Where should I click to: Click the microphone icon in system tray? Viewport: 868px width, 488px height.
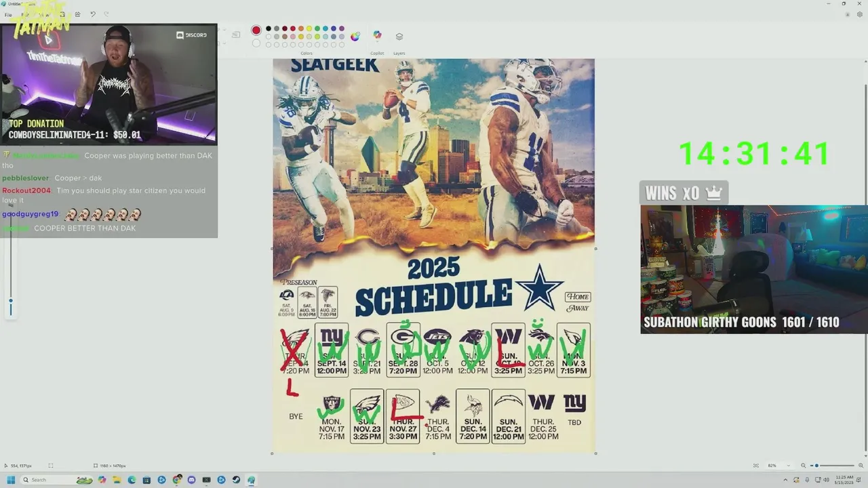coord(807,480)
